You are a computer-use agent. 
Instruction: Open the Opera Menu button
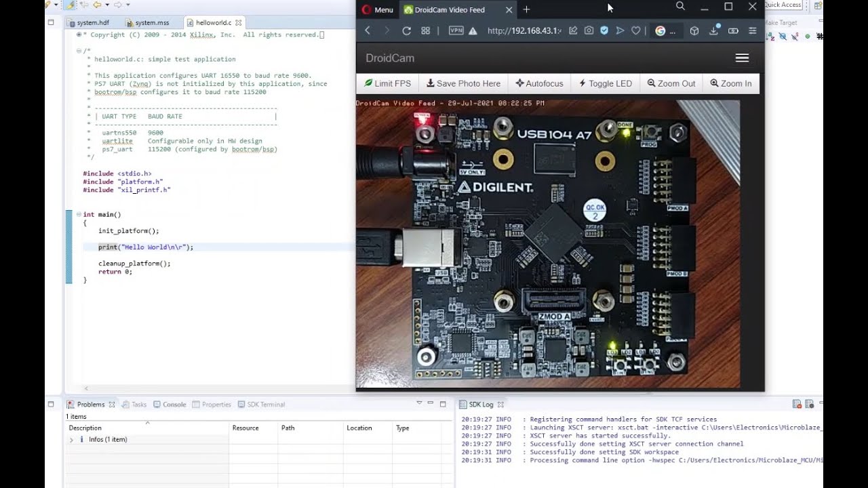click(x=377, y=9)
